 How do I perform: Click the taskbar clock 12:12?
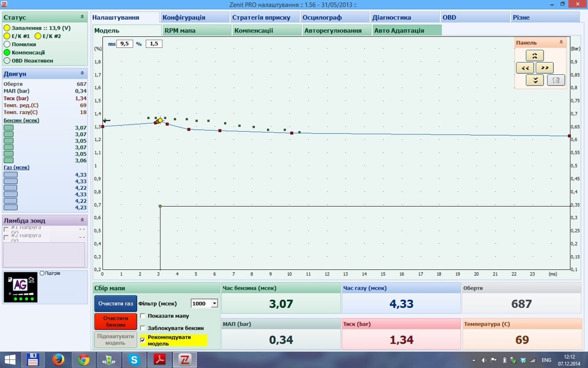coord(569,357)
